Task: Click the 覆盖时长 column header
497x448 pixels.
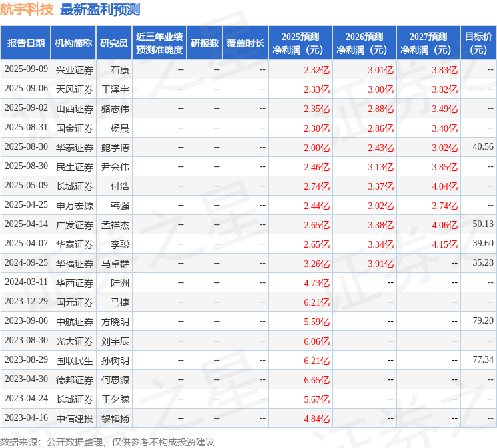Action: tap(245, 43)
